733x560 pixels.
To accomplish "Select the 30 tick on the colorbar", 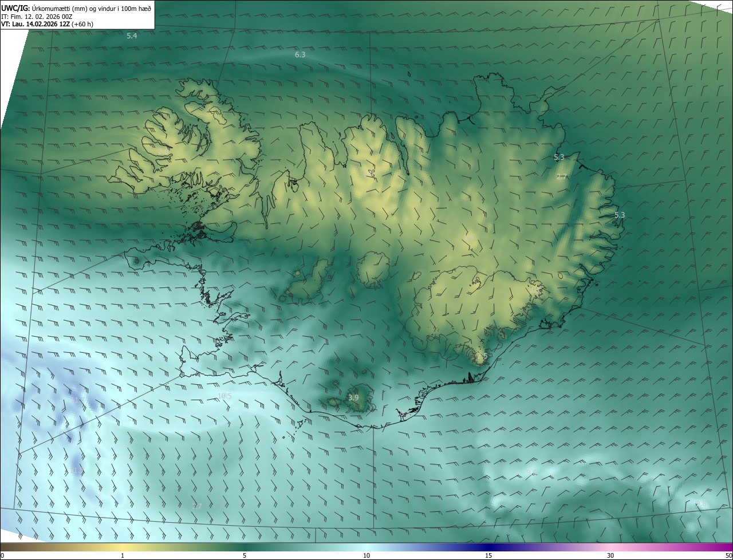I will point(610,556).
